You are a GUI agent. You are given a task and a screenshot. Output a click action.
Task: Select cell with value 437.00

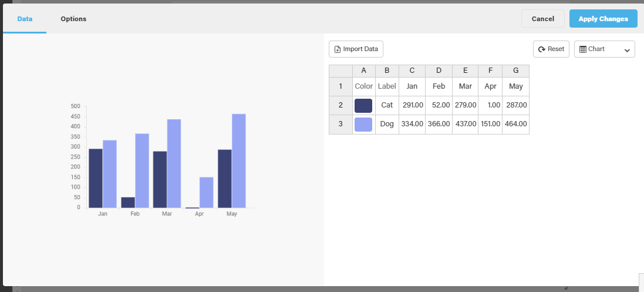pyautogui.click(x=465, y=124)
